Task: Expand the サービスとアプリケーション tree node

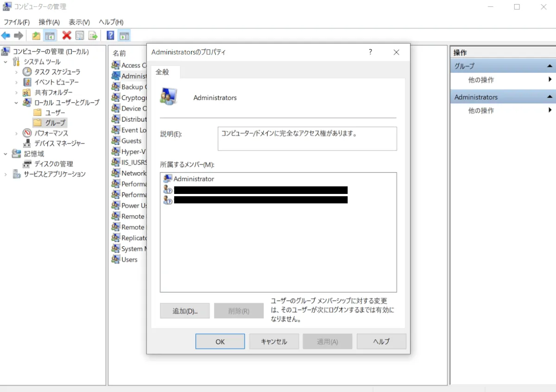Action: click(x=6, y=174)
